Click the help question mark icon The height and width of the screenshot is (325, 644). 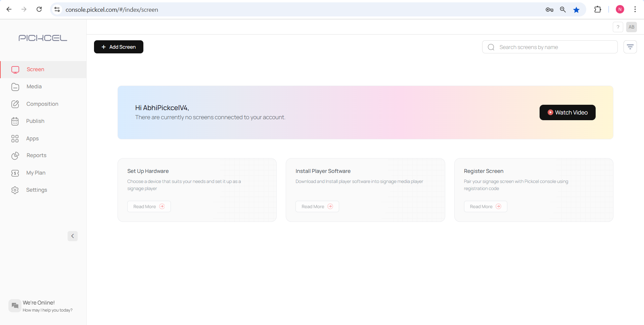click(618, 27)
